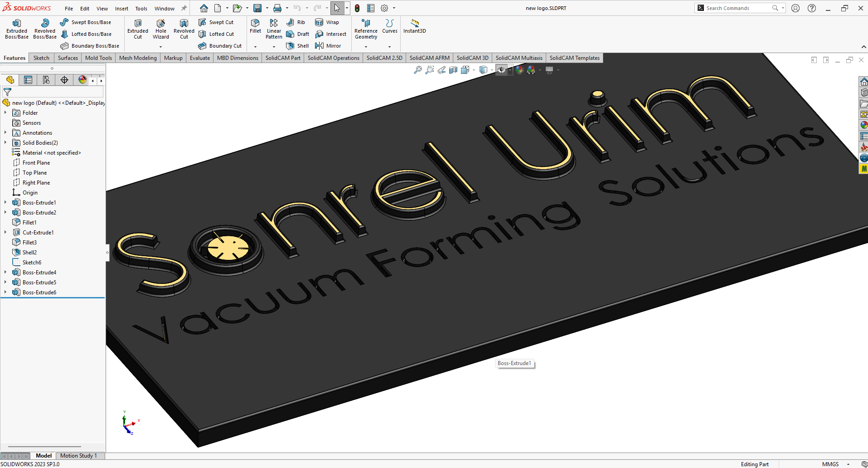Screen dimensions: 868x468
Task: Open the ConfigurationManager tab icon
Action: (x=46, y=80)
